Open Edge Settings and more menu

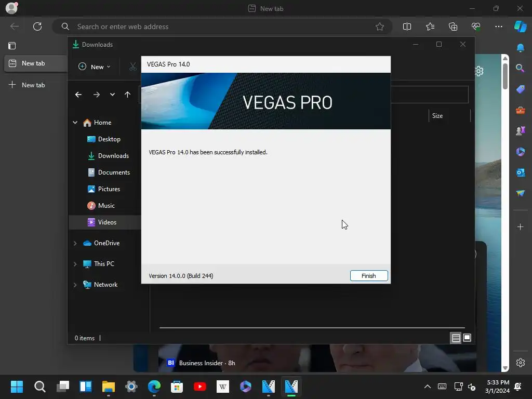coord(498,26)
